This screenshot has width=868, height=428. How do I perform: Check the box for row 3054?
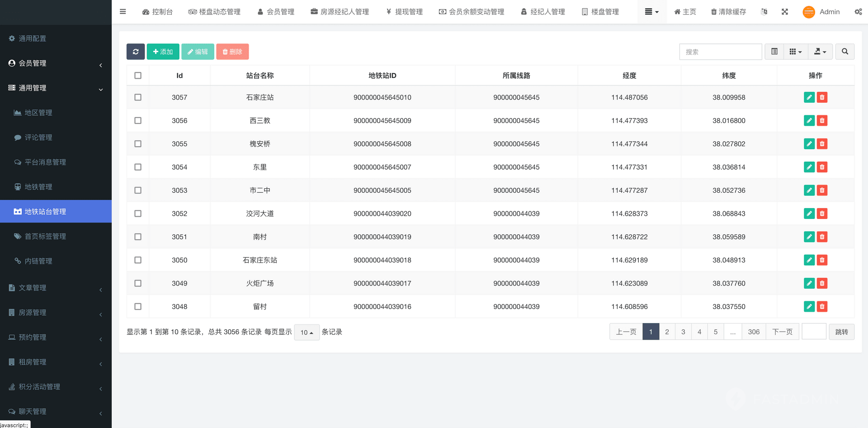[x=138, y=167]
